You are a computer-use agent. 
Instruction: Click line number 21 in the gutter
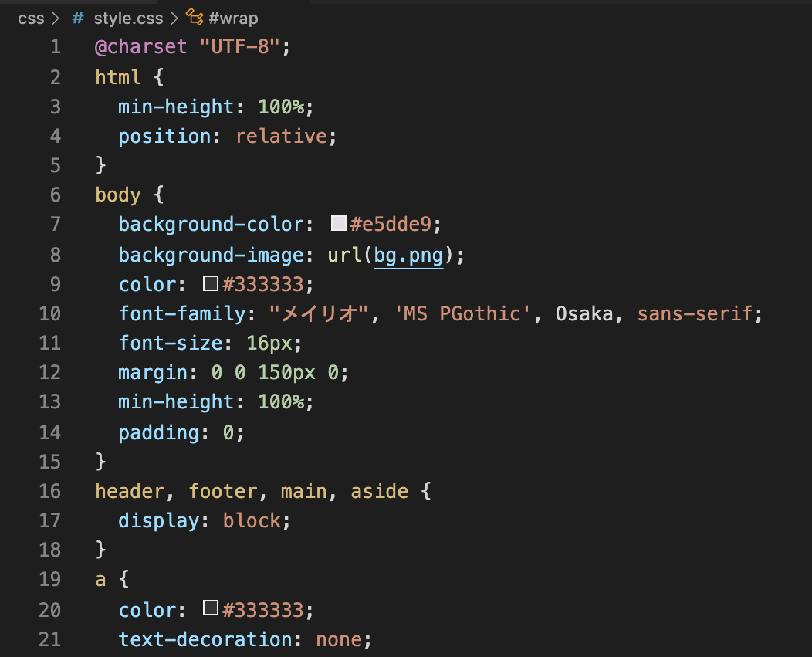pyautogui.click(x=49, y=639)
